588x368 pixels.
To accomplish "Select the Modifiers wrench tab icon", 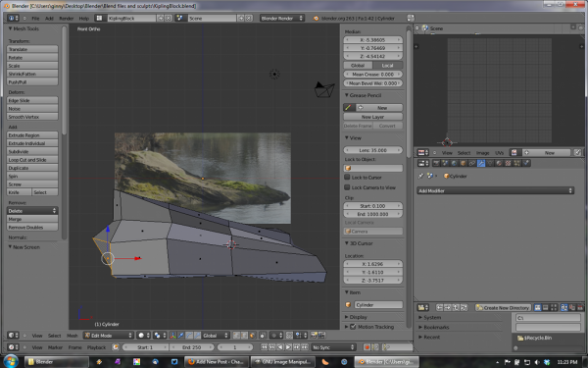I will click(x=481, y=163).
